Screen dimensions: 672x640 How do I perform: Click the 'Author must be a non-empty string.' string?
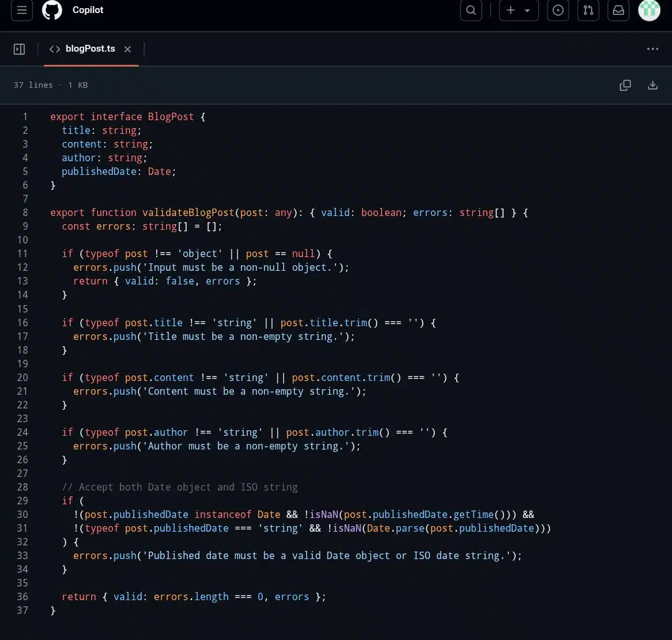249,446
